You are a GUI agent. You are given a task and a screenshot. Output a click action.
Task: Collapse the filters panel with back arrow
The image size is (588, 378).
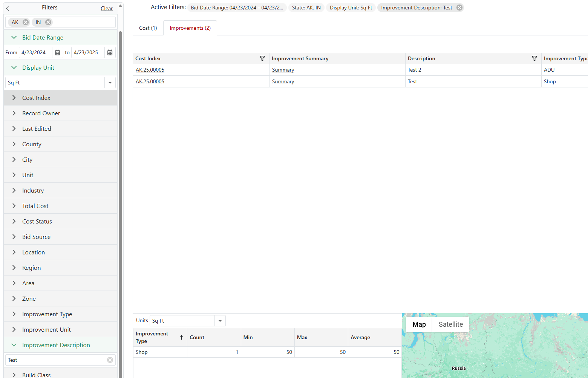click(8, 8)
